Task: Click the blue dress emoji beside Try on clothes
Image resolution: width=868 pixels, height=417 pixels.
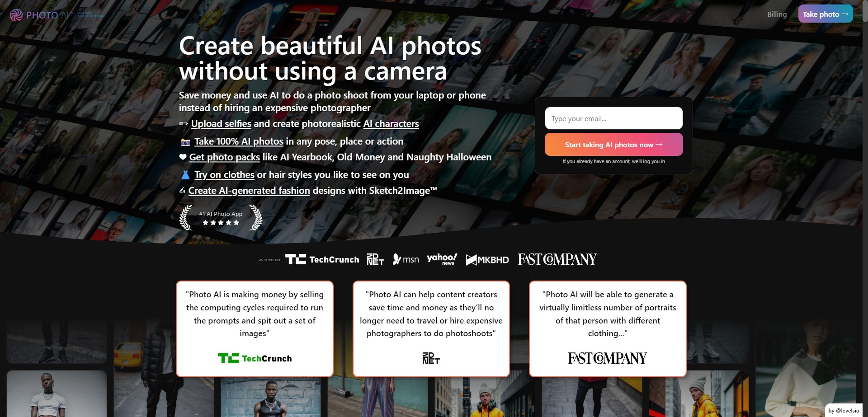Action: pos(185,175)
